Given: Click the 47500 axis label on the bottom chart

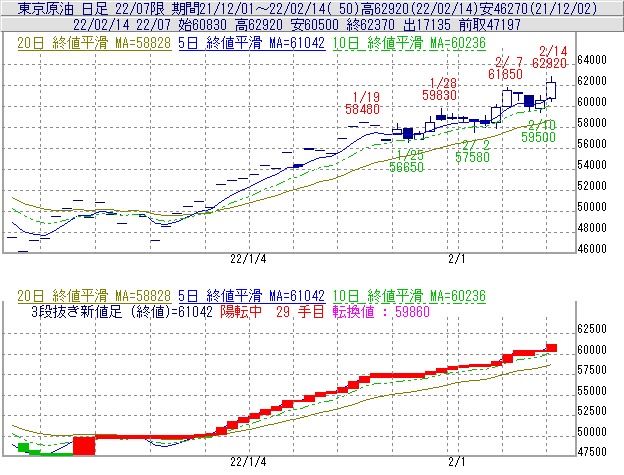Looking at the screenshot, I should [x=592, y=452].
